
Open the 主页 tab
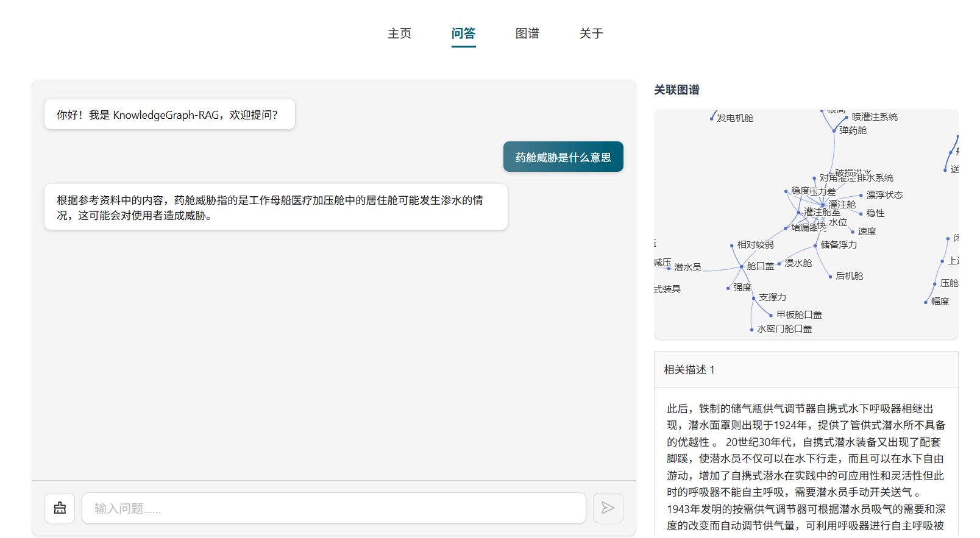pyautogui.click(x=400, y=34)
